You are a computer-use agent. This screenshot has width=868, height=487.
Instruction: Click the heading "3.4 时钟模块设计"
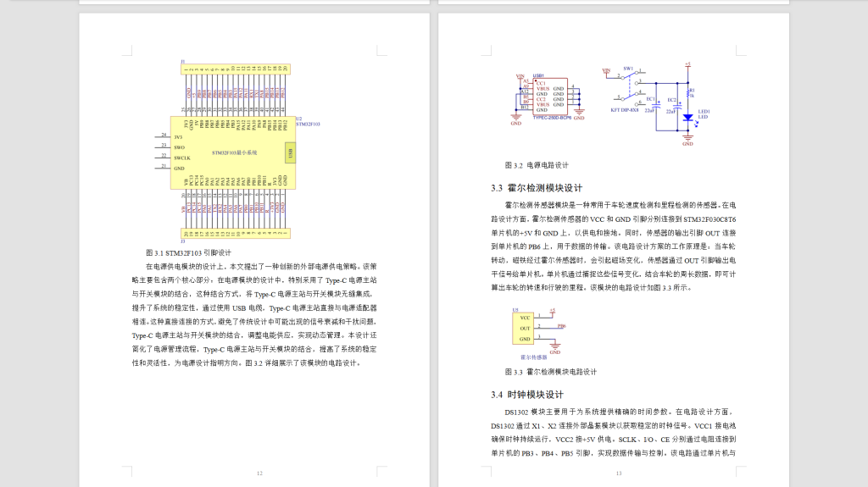coord(527,395)
